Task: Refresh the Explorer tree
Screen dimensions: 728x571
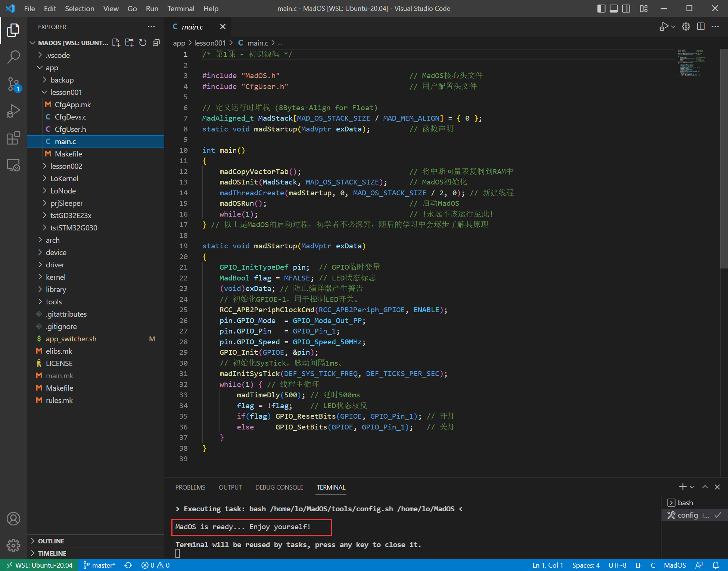Action: point(143,43)
